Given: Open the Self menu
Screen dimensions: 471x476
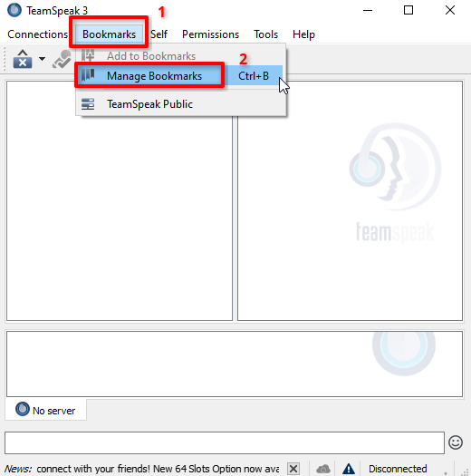Looking at the screenshot, I should point(159,34).
